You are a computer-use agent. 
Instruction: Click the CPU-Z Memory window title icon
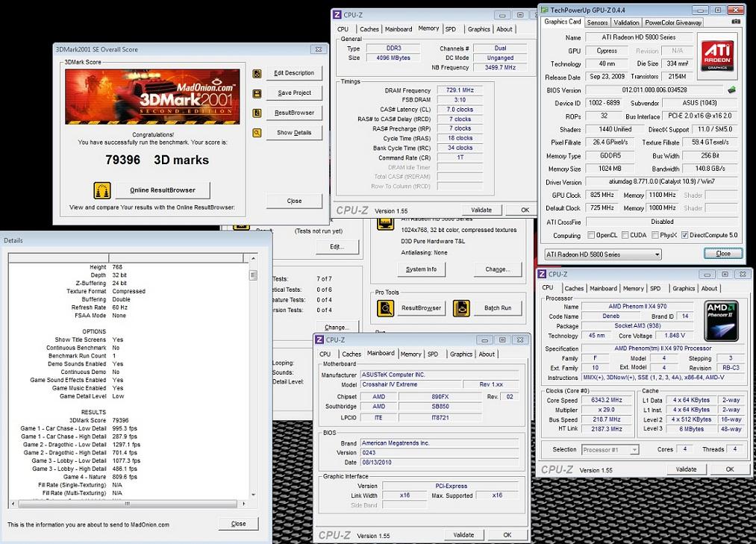[x=337, y=15]
